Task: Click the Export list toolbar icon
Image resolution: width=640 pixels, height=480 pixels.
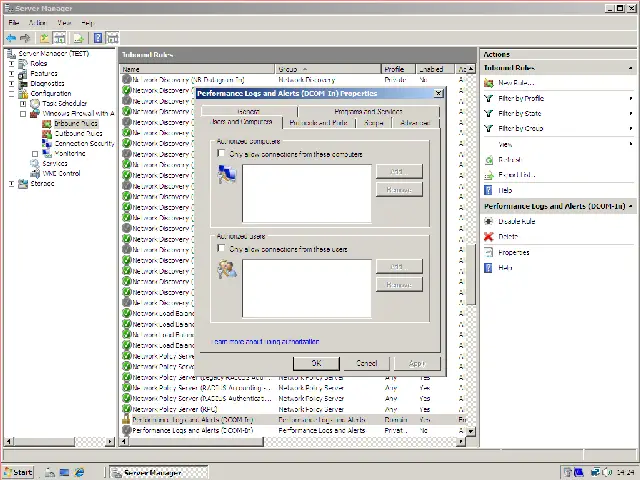Action: (x=78, y=38)
